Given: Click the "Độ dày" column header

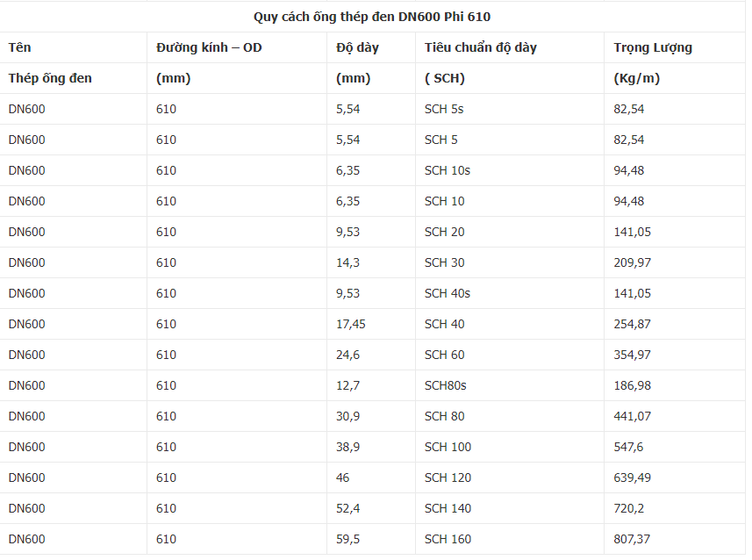Looking at the screenshot, I should point(357,47).
